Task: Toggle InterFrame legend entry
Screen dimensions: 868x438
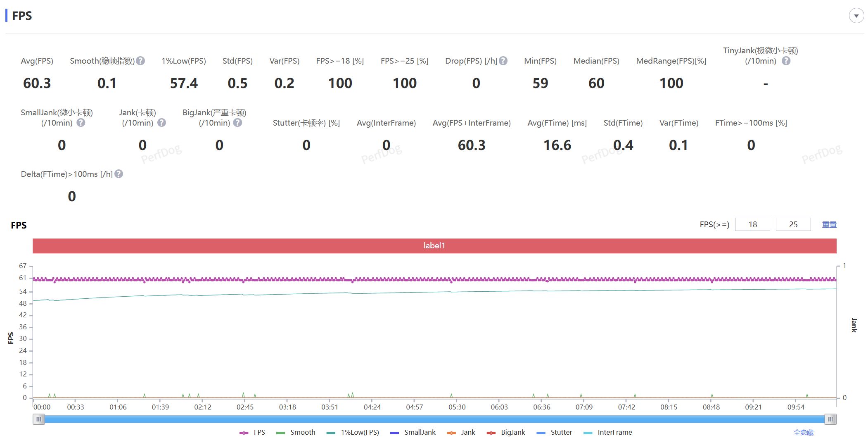Action: (607, 432)
